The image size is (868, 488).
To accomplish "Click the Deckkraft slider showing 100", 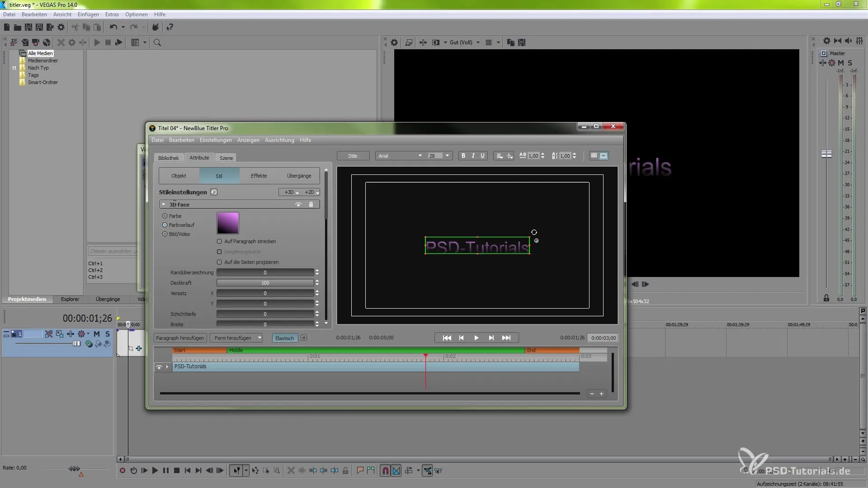I will coord(265,283).
